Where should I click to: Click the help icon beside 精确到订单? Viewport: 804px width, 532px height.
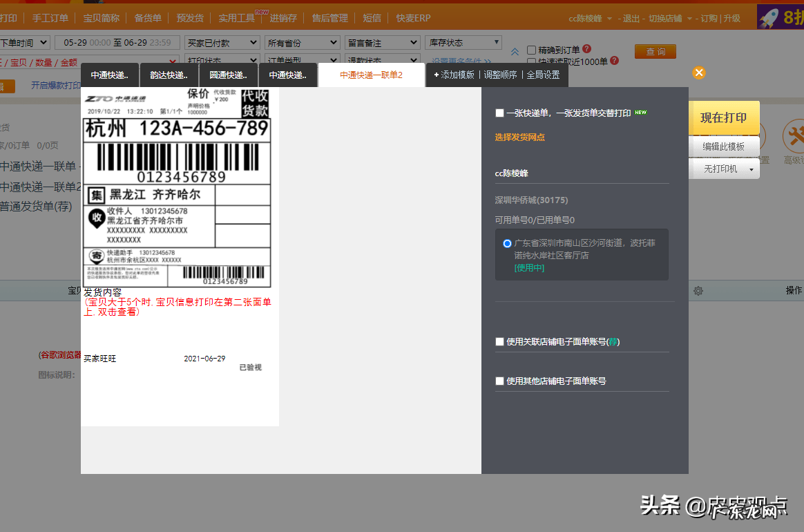point(588,48)
